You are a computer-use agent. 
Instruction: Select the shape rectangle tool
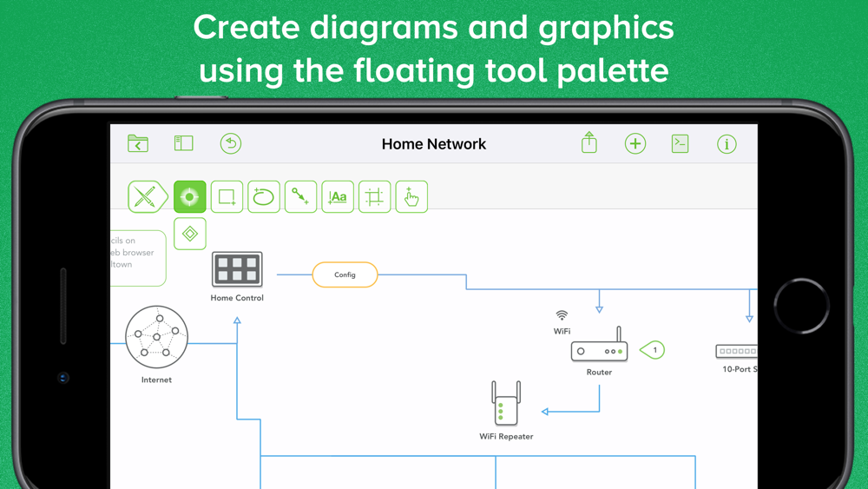pyautogui.click(x=227, y=196)
